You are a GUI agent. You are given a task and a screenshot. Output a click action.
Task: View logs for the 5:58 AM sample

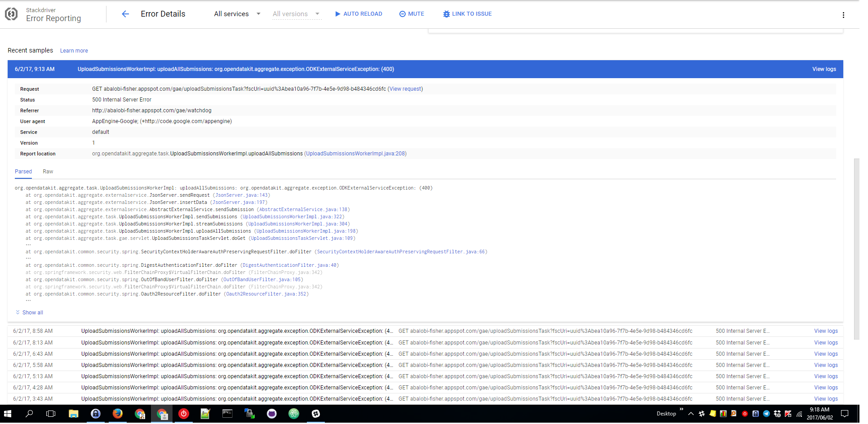point(826,365)
